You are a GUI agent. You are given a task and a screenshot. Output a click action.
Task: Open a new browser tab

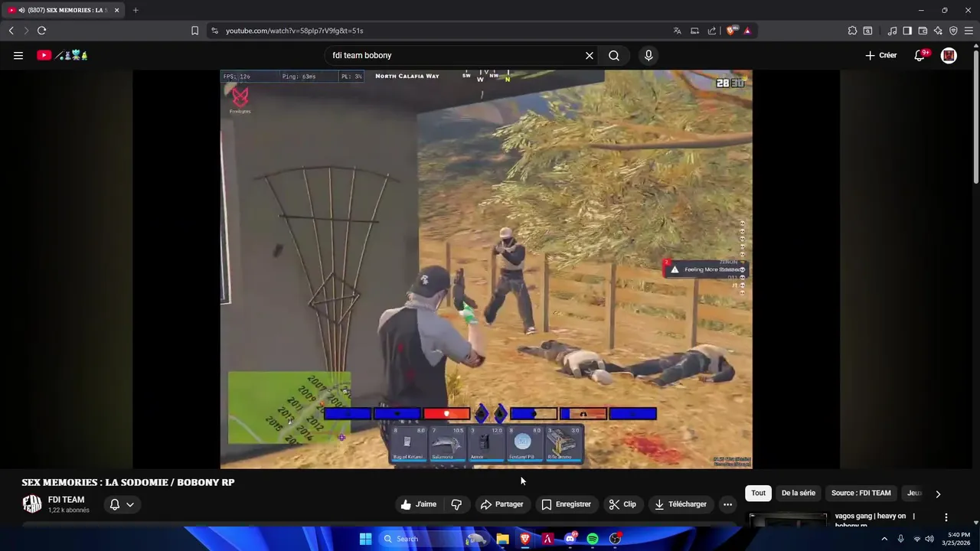136,10
